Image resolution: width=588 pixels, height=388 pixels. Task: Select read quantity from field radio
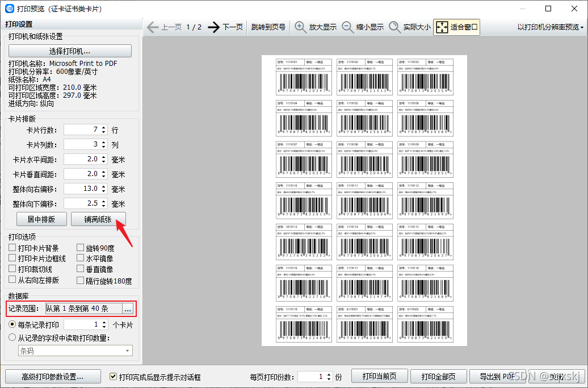(x=12, y=337)
